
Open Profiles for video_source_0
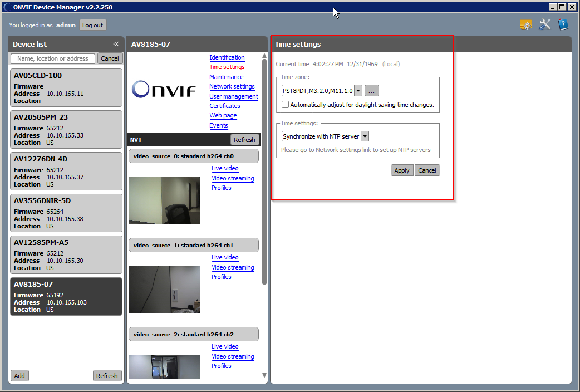point(222,188)
